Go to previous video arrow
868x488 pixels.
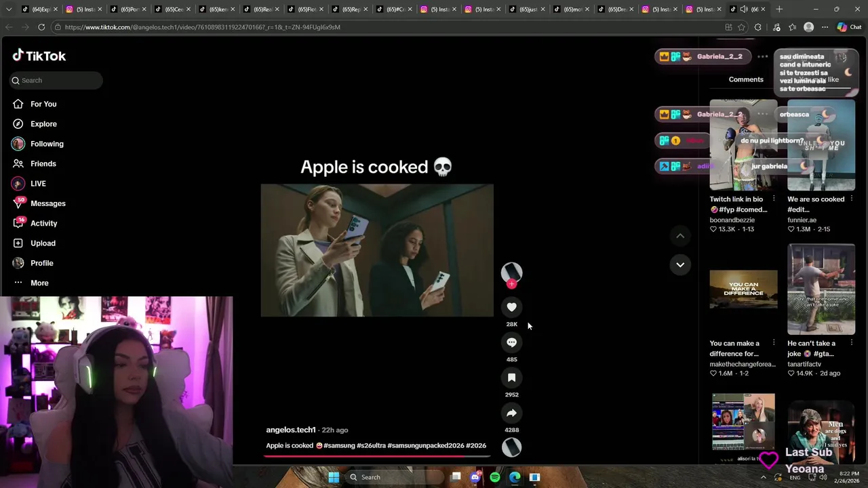[x=680, y=236]
